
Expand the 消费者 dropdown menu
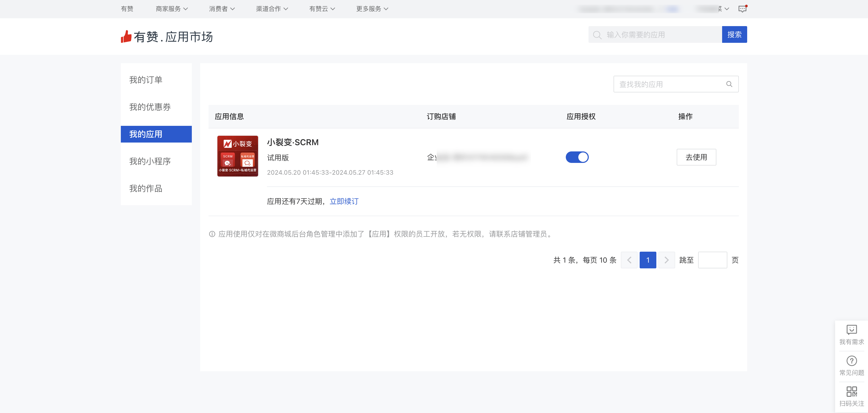tap(222, 9)
